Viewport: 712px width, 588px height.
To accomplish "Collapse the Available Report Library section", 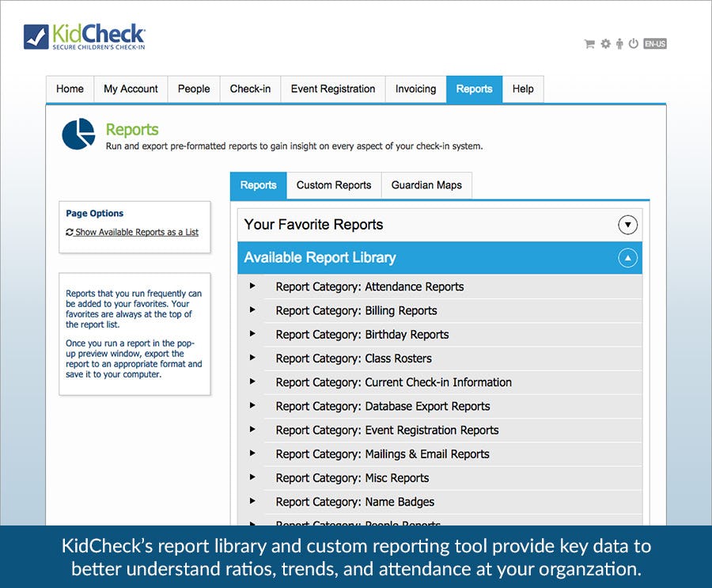I will (x=627, y=258).
